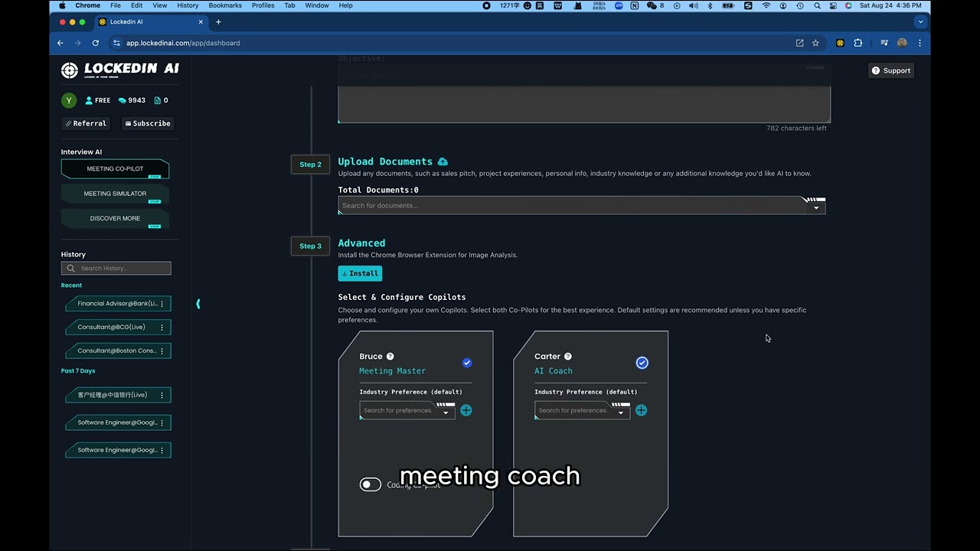Image resolution: width=980 pixels, height=551 pixels.
Task: Open the File menu
Action: coord(115,5)
